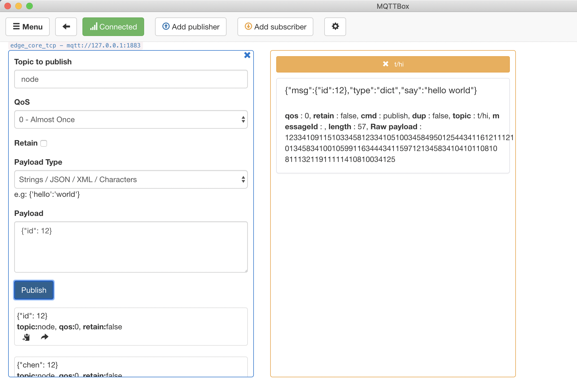Go back with the left arrow button
This screenshot has height=392, width=577.
point(66,27)
